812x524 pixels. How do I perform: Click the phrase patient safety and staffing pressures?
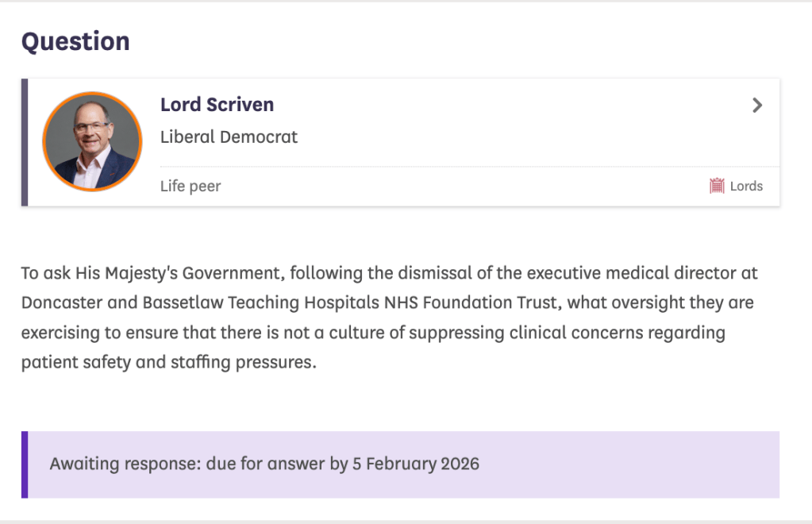click(x=168, y=362)
